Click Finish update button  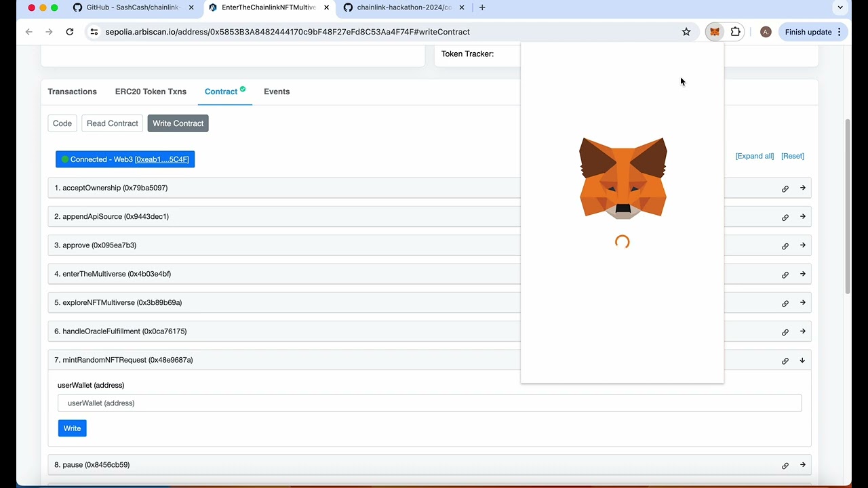click(x=813, y=32)
